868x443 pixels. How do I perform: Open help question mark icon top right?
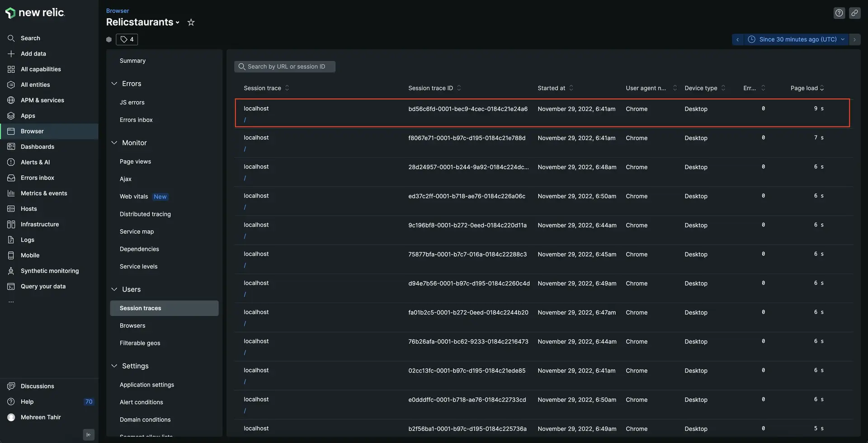click(839, 13)
